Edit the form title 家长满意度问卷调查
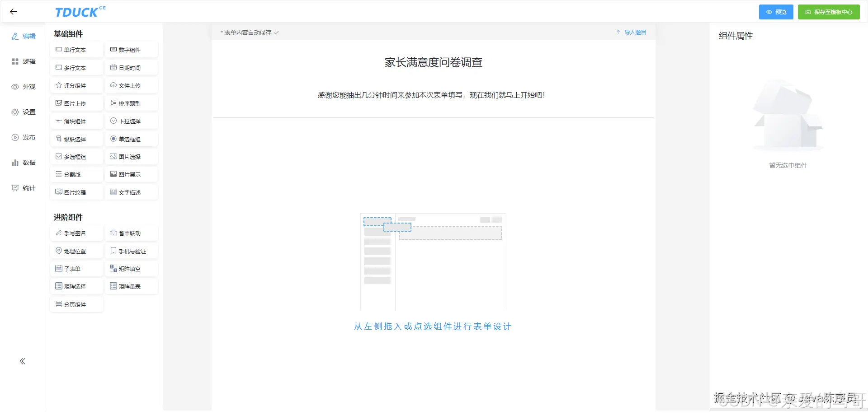Screen dimensions: 868x415 pos(434,62)
